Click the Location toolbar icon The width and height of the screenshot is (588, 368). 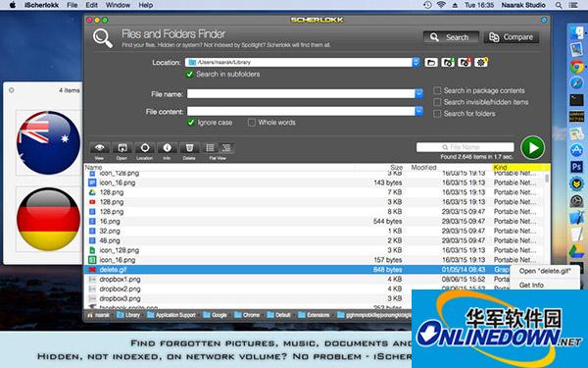pyautogui.click(x=145, y=147)
